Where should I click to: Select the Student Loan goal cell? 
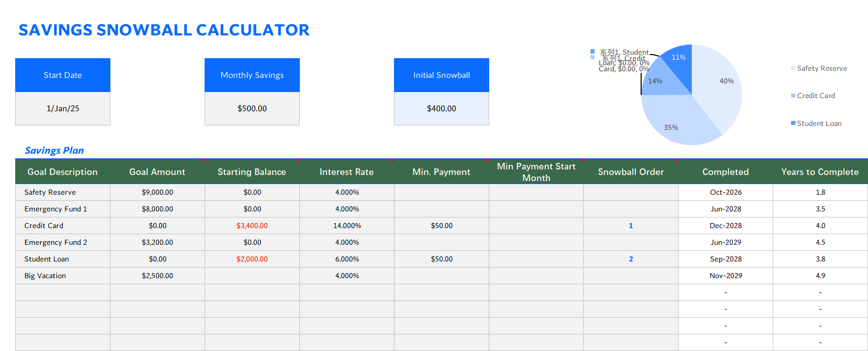click(63, 259)
